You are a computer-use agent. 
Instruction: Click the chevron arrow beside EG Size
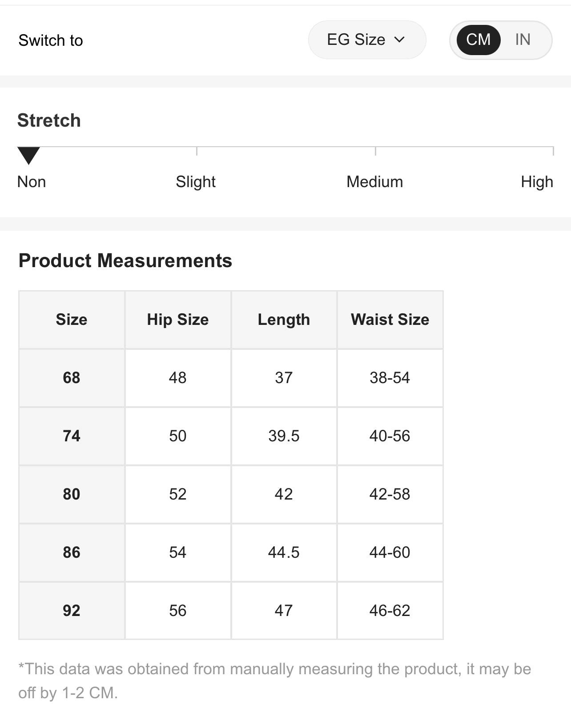[399, 40]
